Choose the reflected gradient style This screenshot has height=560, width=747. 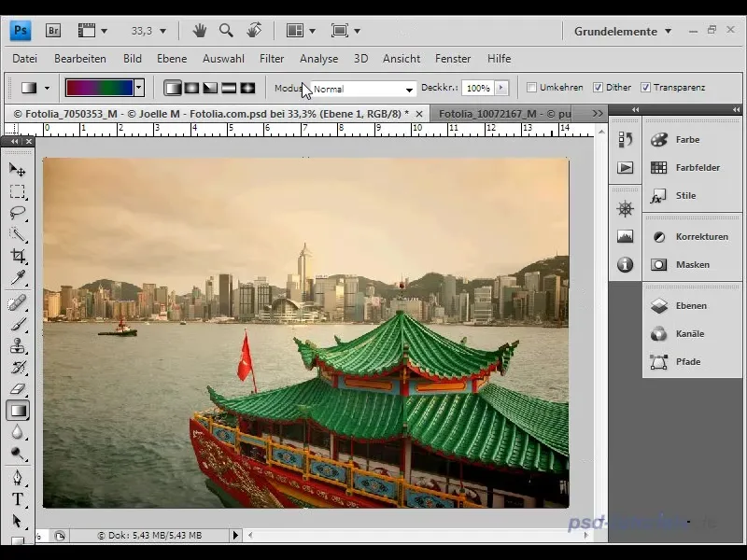click(229, 88)
